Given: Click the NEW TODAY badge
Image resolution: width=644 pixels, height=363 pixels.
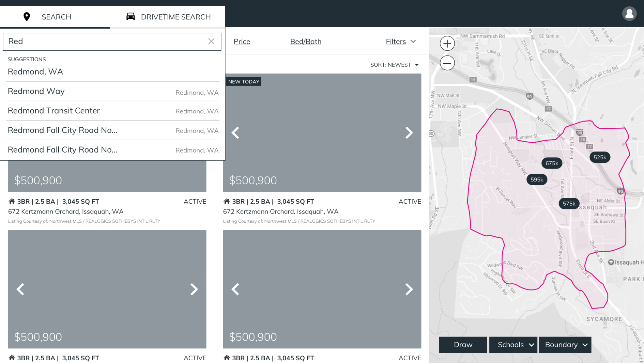Looking at the screenshot, I should [x=244, y=82].
